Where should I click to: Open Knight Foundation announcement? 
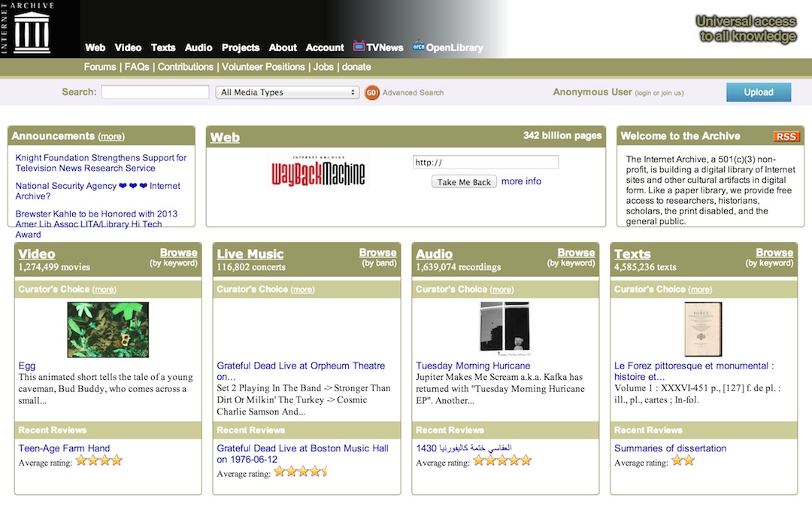pyautogui.click(x=101, y=162)
